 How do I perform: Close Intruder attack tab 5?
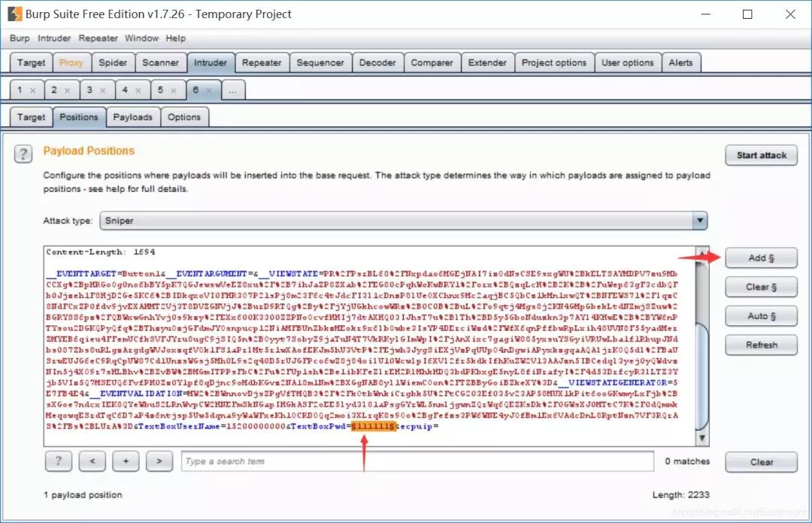click(x=174, y=91)
